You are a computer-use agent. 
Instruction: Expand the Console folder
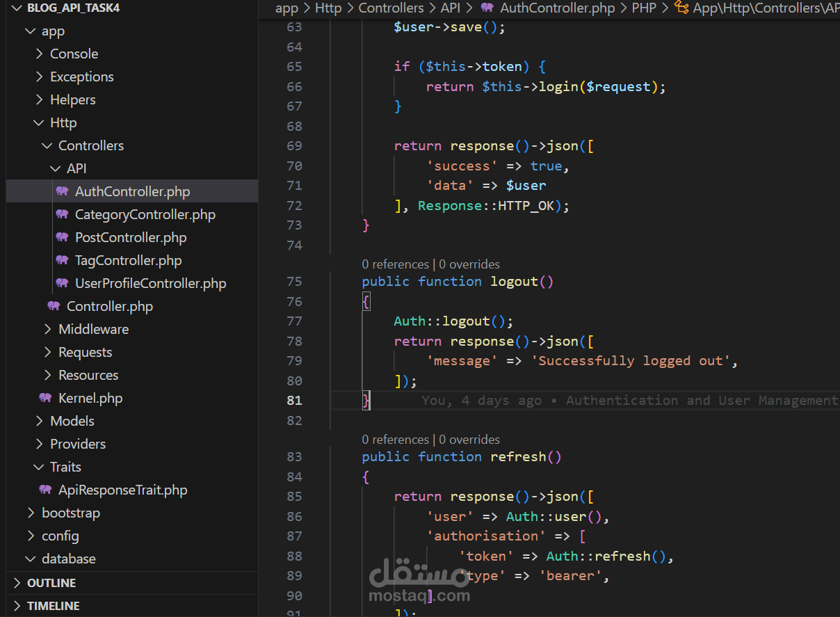click(39, 54)
